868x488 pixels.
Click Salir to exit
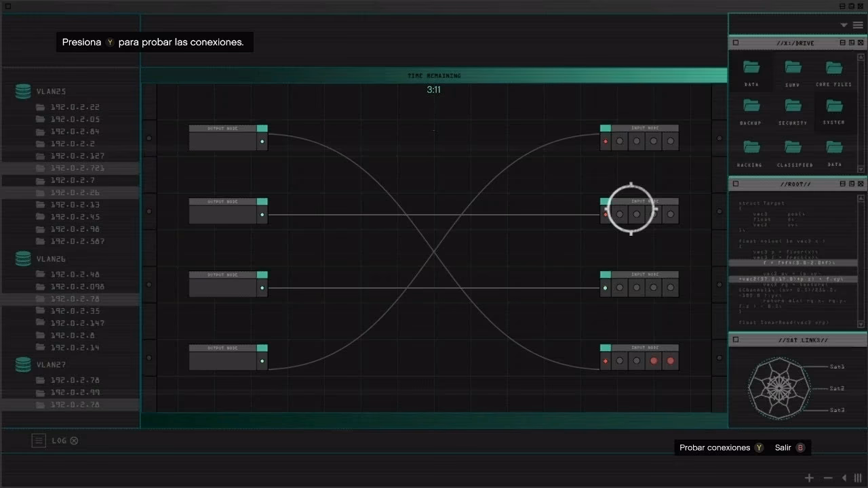tap(783, 447)
